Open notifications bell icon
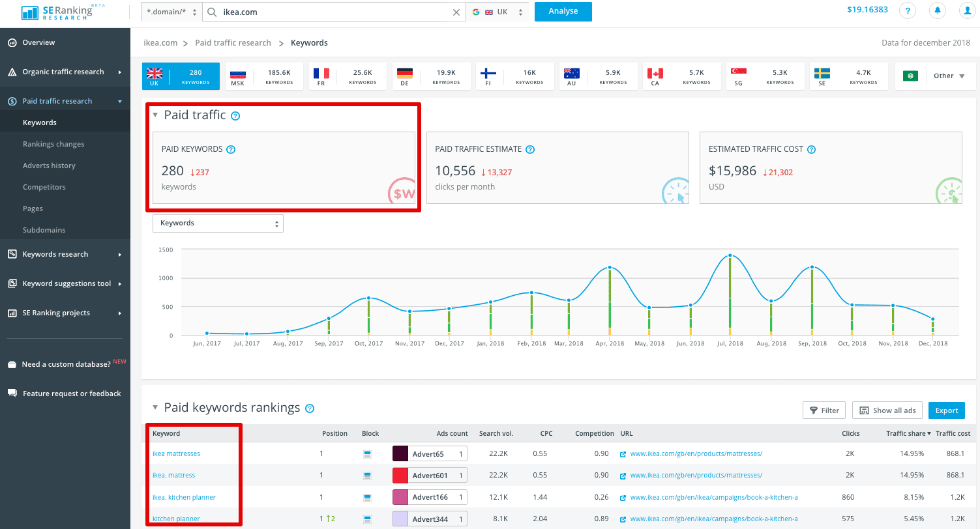980x529 pixels. [x=938, y=11]
